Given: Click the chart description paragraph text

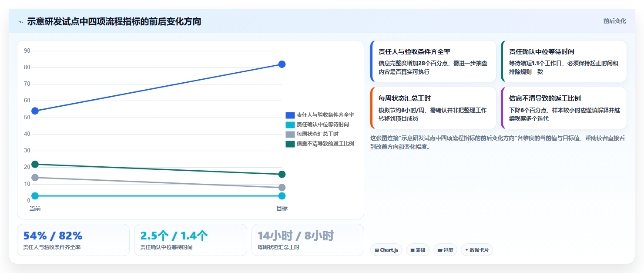Looking at the screenshot, I should point(498,142).
